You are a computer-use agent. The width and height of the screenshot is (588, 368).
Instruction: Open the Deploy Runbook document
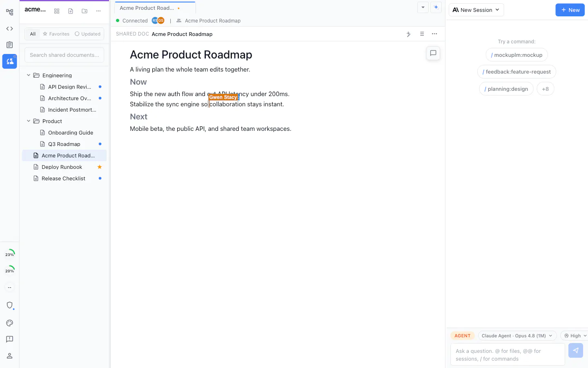[x=65, y=167]
